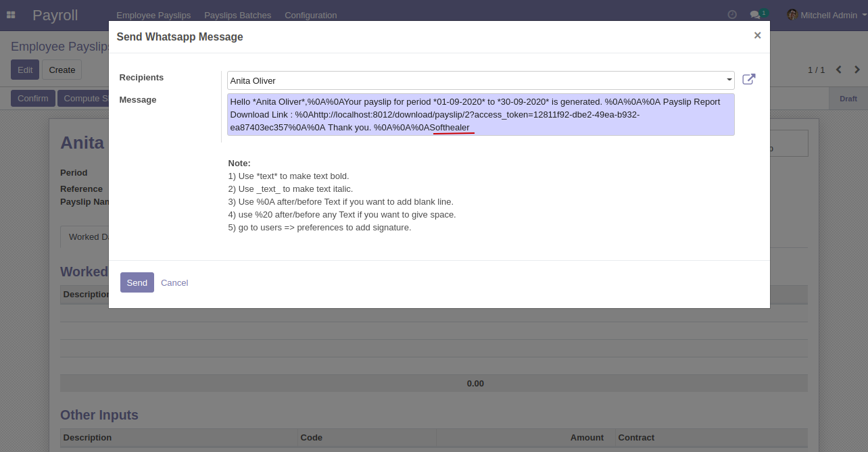Click the Draft status indicator
This screenshot has width=868, height=452.
tap(848, 99)
